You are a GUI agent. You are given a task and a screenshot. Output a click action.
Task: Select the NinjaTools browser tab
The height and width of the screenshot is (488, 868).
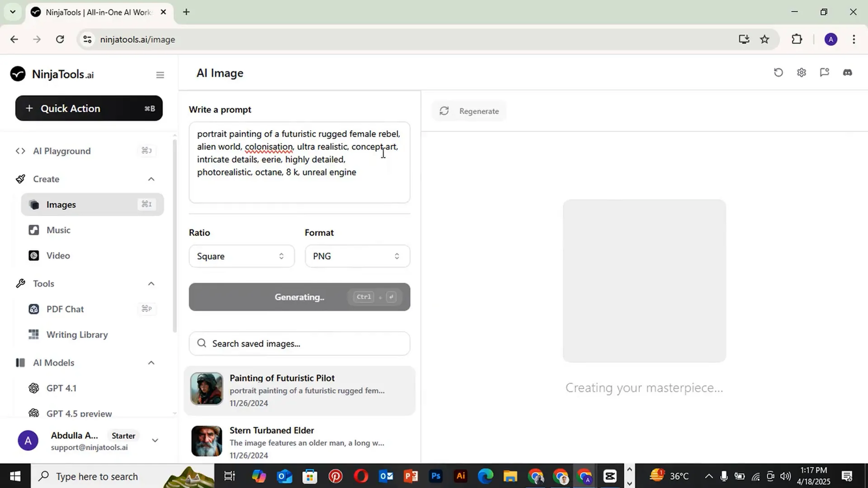coord(99,12)
